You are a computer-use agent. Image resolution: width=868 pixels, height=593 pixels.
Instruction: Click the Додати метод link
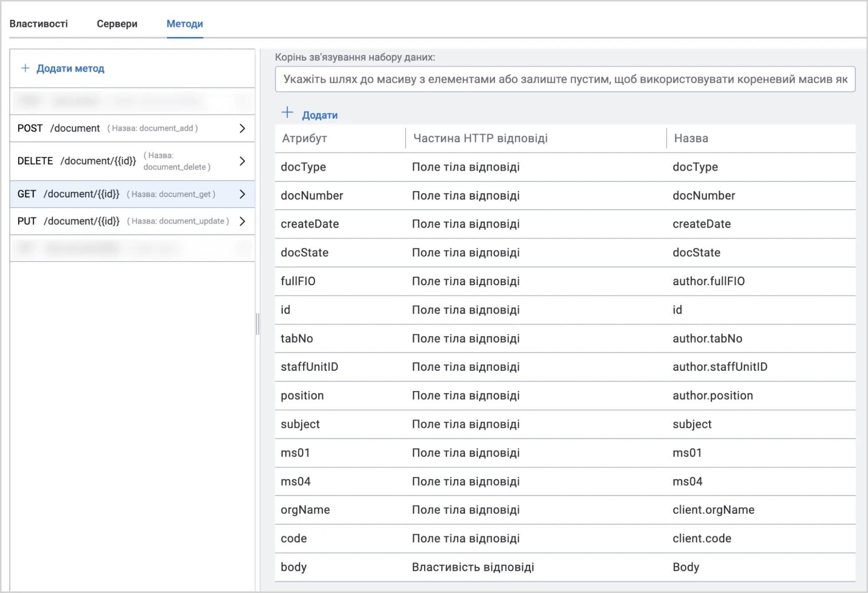click(x=70, y=68)
